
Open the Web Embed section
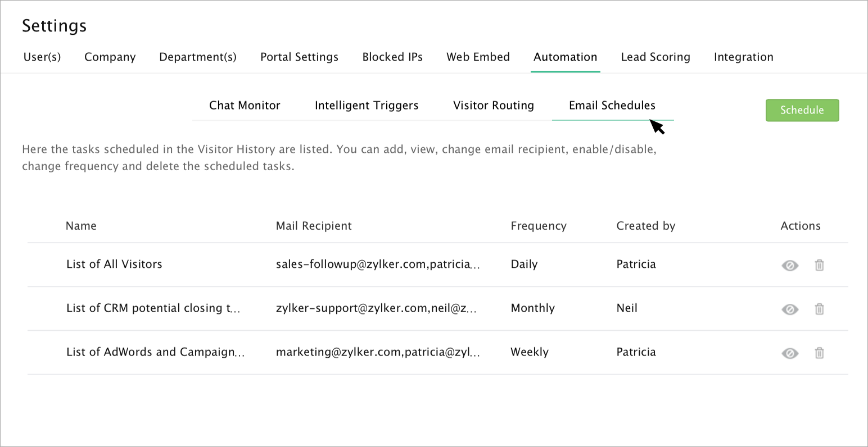point(478,57)
